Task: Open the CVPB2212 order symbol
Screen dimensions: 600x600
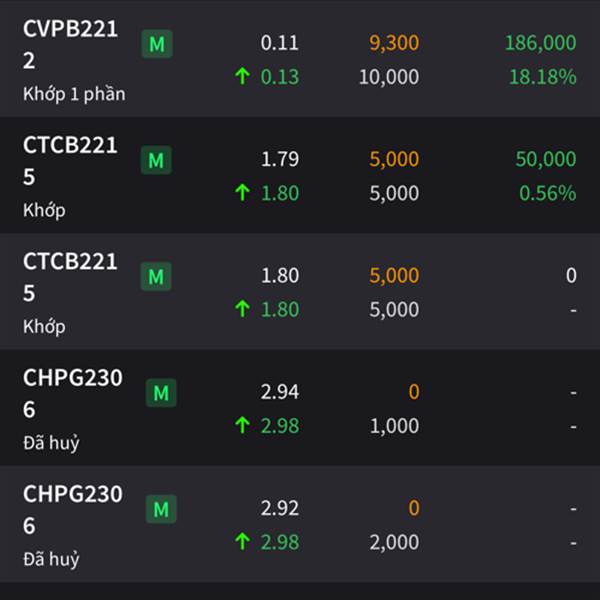Action: [70, 45]
